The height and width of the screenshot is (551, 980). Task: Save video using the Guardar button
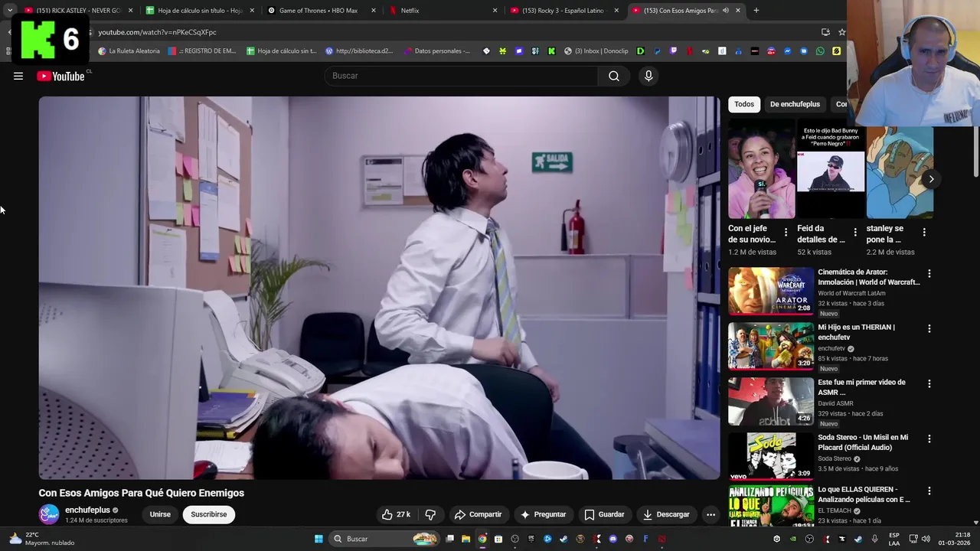click(x=604, y=514)
